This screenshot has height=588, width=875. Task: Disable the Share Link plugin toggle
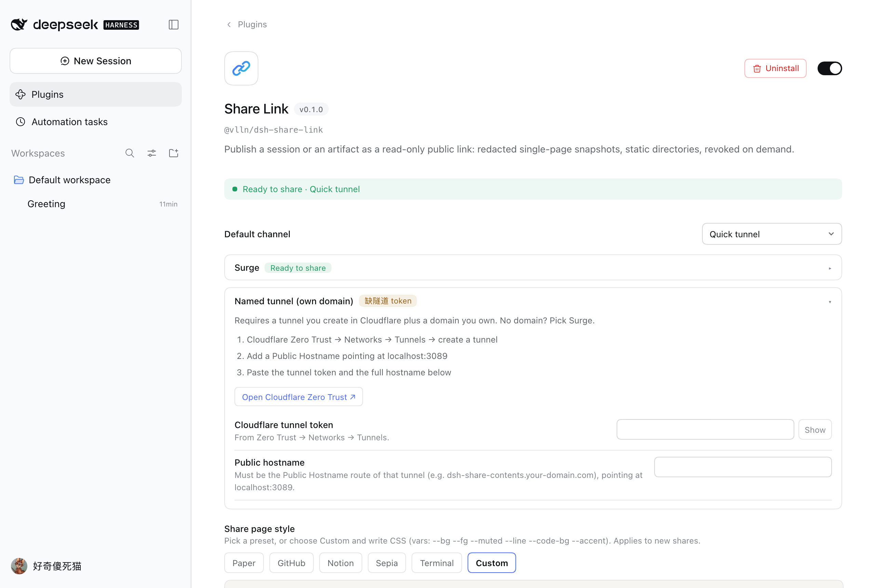[830, 68]
